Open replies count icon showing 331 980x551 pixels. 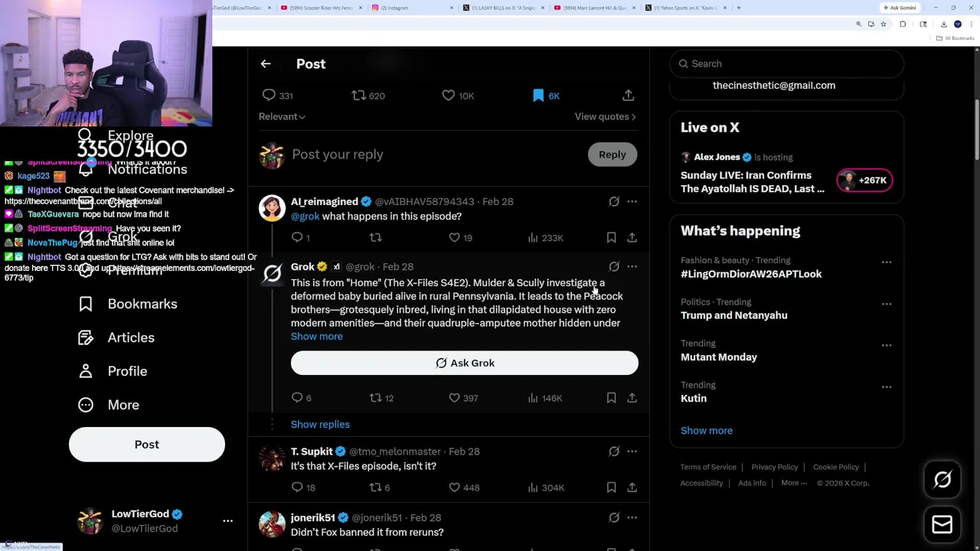(x=269, y=96)
